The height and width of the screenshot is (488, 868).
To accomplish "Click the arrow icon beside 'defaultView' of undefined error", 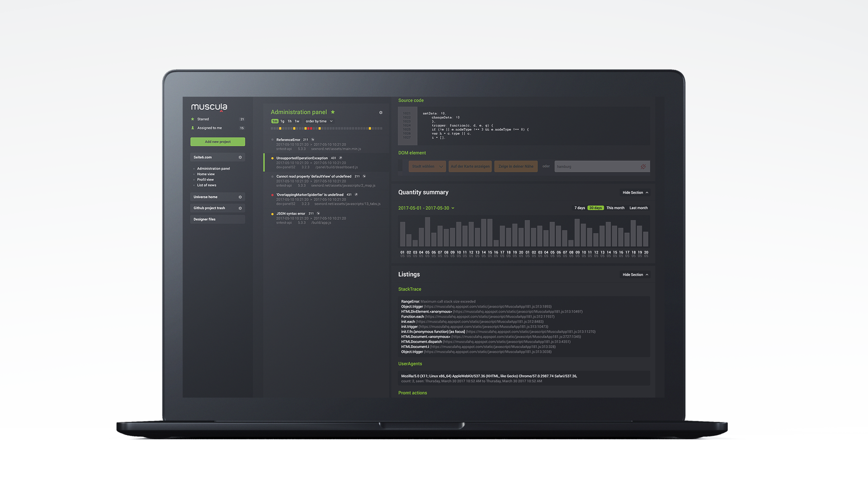I will tap(364, 176).
